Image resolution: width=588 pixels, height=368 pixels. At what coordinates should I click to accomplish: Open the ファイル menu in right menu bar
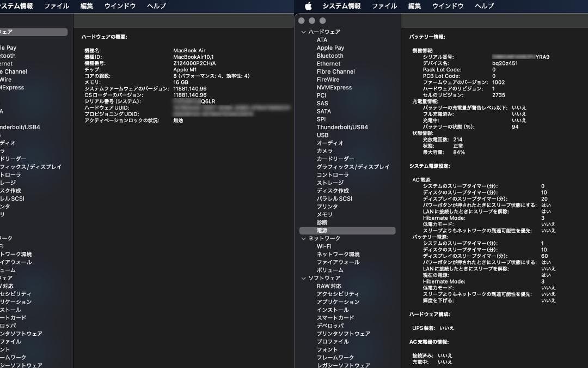click(x=384, y=6)
